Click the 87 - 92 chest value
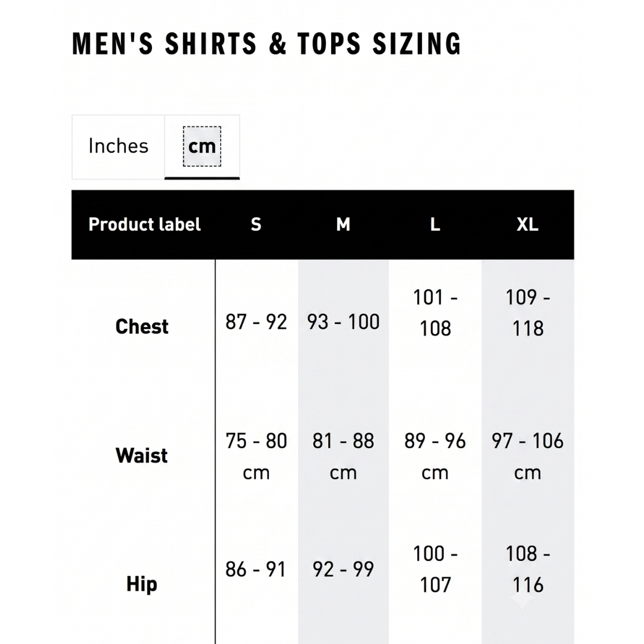 (x=256, y=322)
